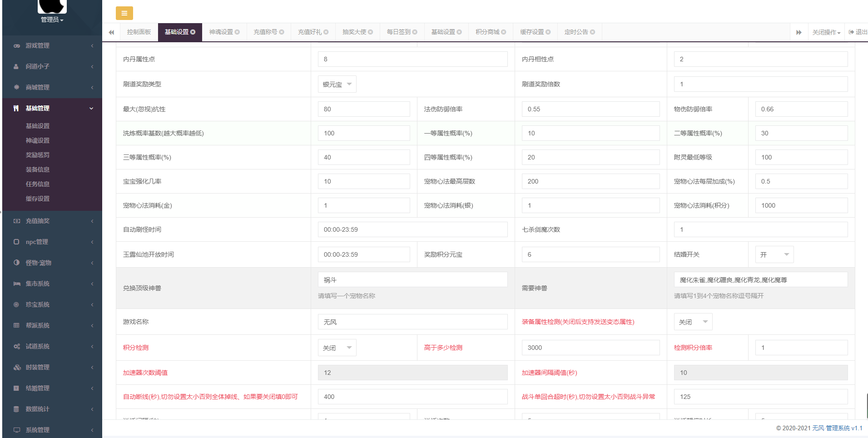
Task: Click the cogs icon beside 试道系统
Action: point(17,346)
